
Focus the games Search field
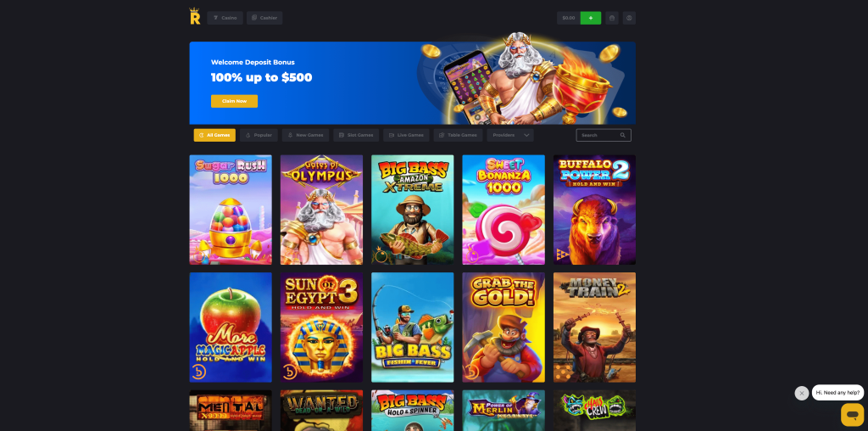point(604,135)
